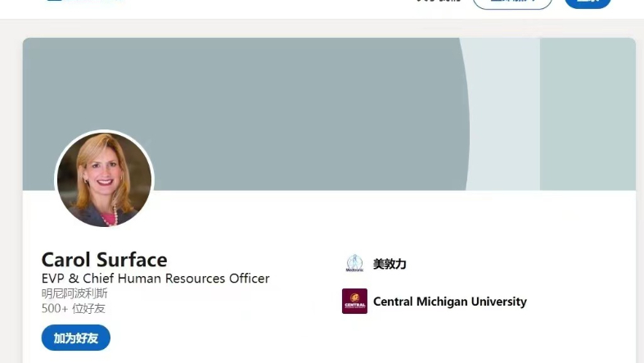
Task: Open Carol Surface's round profile photo
Action: [104, 179]
